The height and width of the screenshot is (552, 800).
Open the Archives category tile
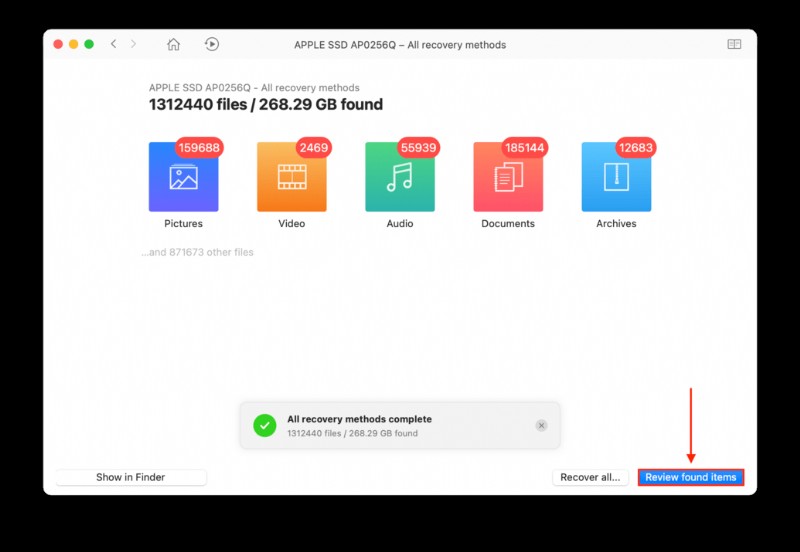pos(616,177)
